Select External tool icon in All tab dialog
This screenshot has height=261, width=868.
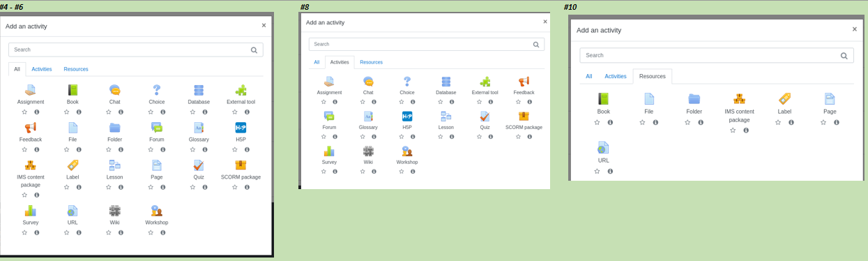tap(241, 89)
